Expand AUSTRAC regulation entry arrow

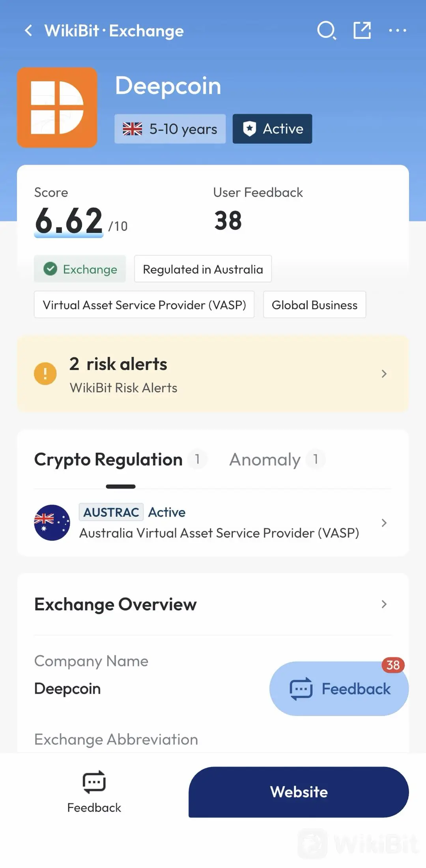click(x=384, y=523)
